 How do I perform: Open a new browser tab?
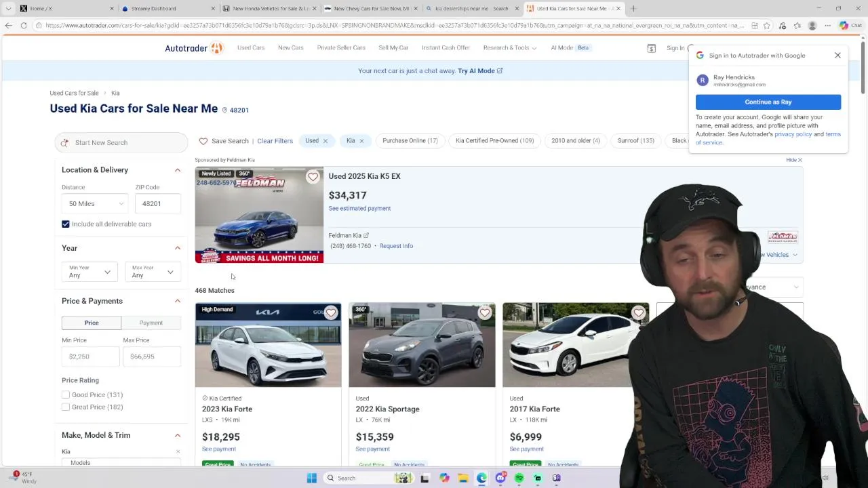(633, 9)
